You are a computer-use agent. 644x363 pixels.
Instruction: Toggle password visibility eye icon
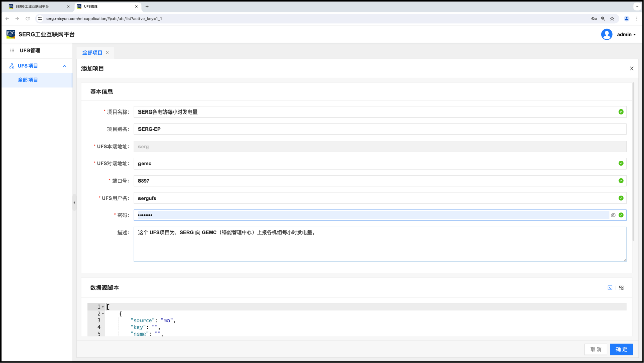[x=613, y=215]
